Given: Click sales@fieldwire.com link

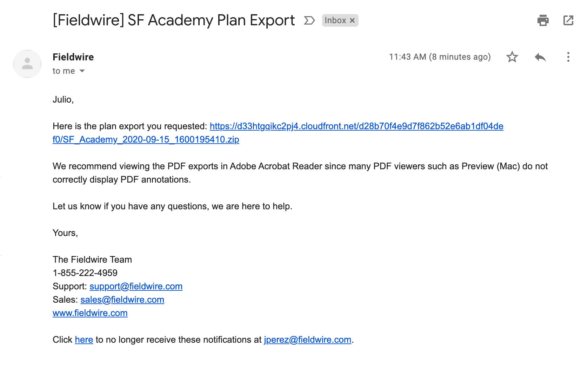Looking at the screenshot, I should [122, 300].
